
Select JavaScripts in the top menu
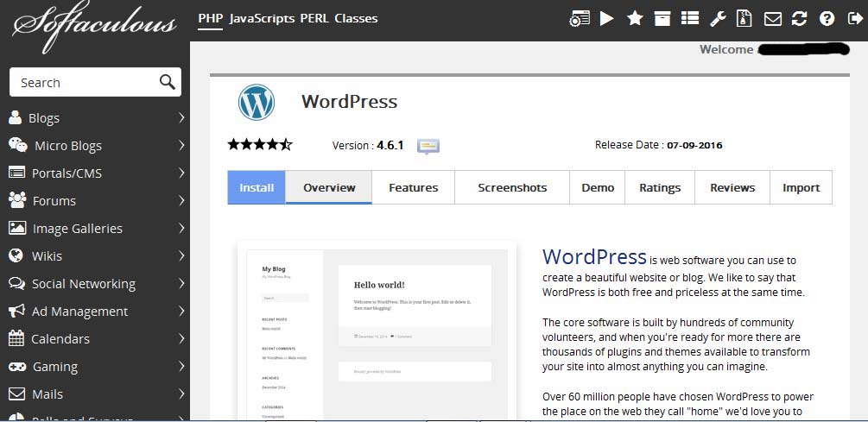262,18
